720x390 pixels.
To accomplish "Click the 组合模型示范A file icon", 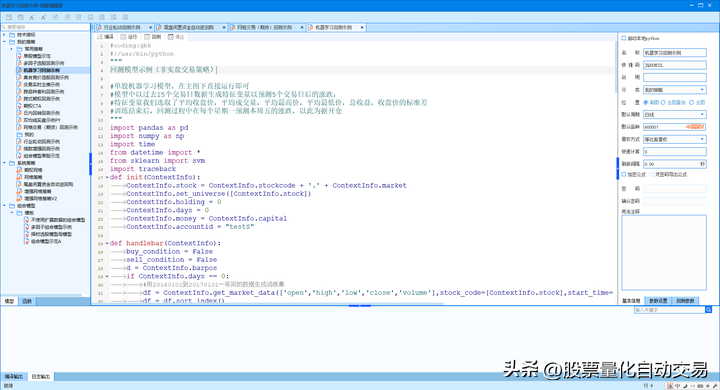I will coord(26,241).
